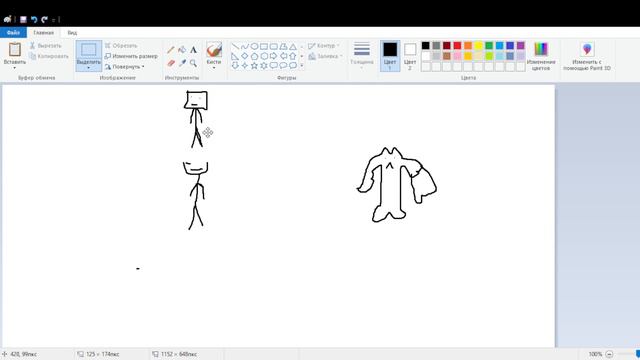This screenshot has width=640, height=360.
Task: Select the Five-point star shape
Action: (254, 65)
